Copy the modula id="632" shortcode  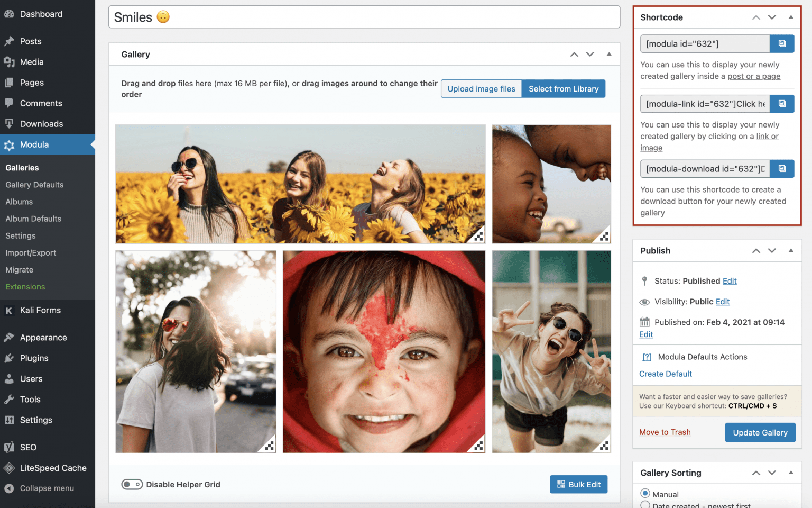coord(782,44)
